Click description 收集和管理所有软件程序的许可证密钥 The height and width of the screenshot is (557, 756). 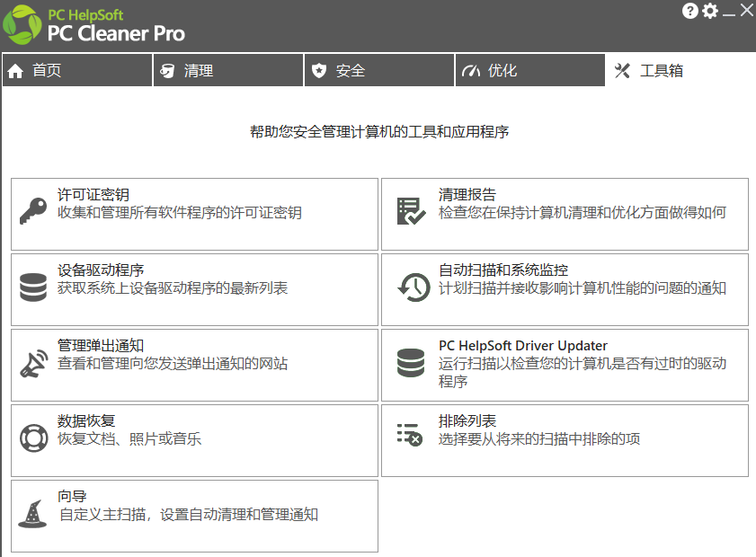pos(180,213)
